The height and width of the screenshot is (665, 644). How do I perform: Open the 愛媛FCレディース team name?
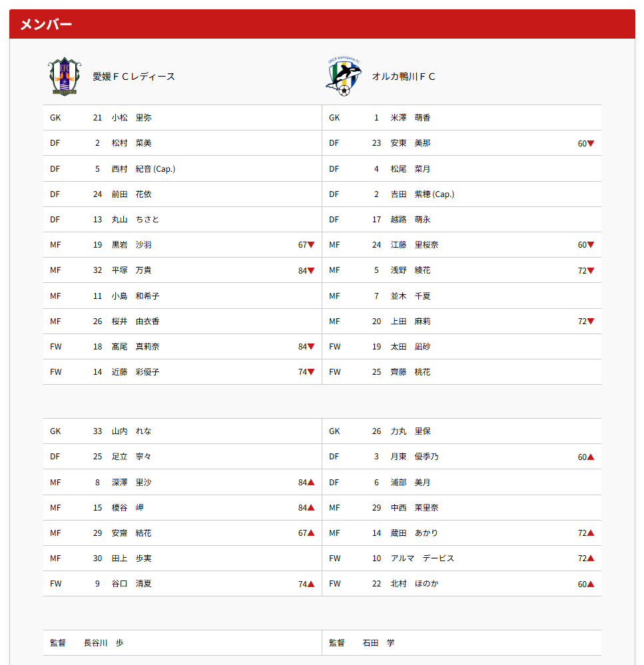click(134, 77)
